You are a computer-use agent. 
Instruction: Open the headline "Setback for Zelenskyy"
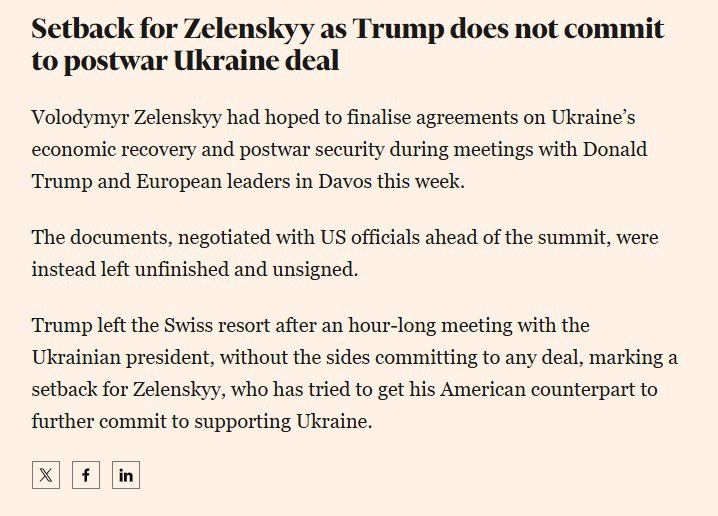pyautogui.click(x=170, y=28)
